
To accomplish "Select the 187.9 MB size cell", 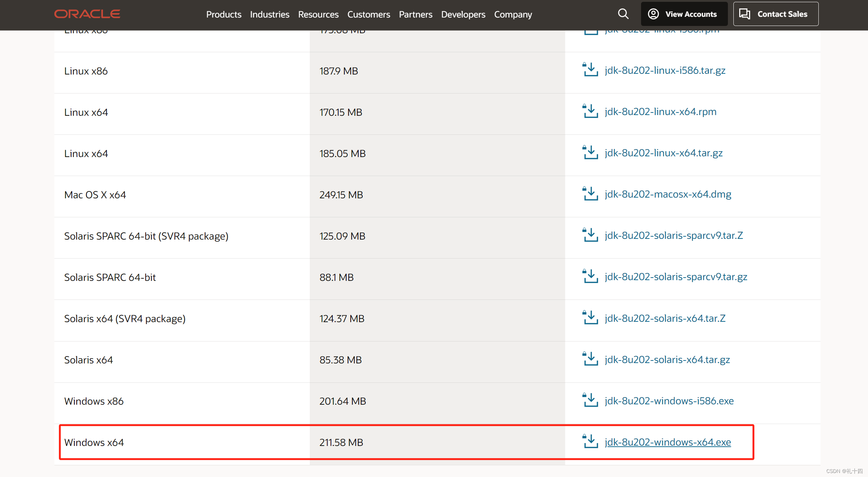I will tap(437, 72).
